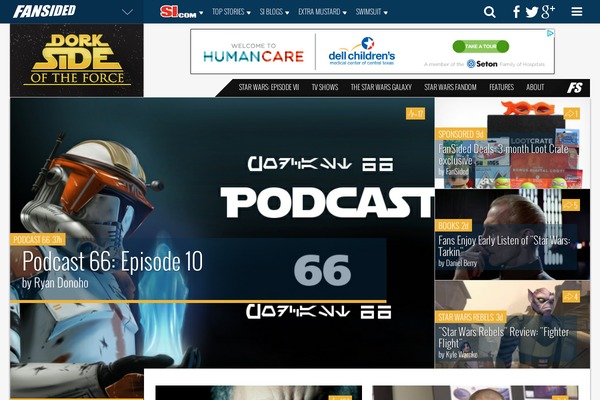600x400 pixels.
Task: Click the Dork Side of the Force logo
Action: [77, 60]
